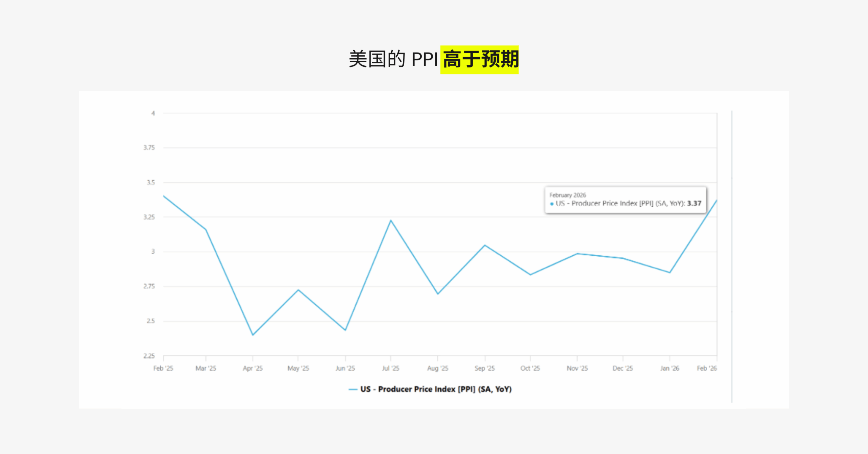Click the February 2026 tooltip box

[x=625, y=200]
